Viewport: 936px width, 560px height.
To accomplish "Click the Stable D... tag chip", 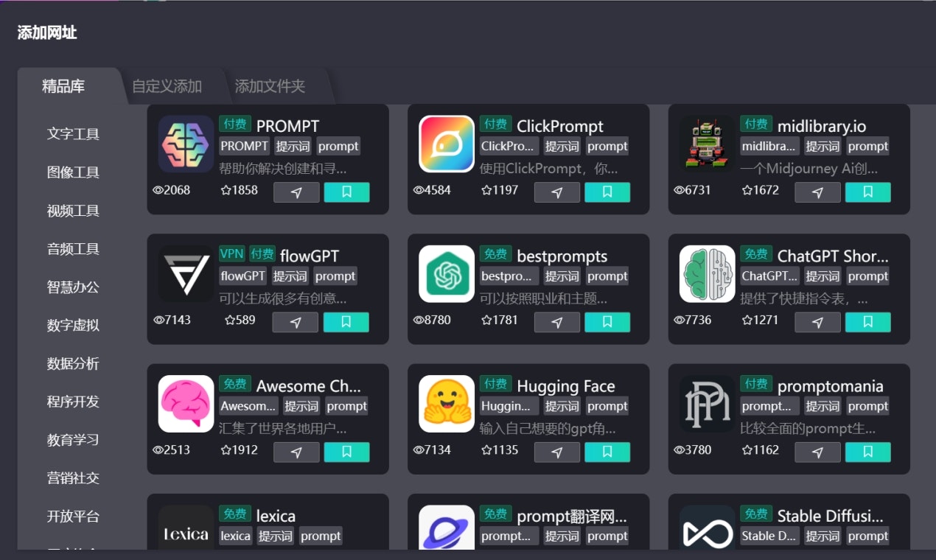I will [770, 536].
